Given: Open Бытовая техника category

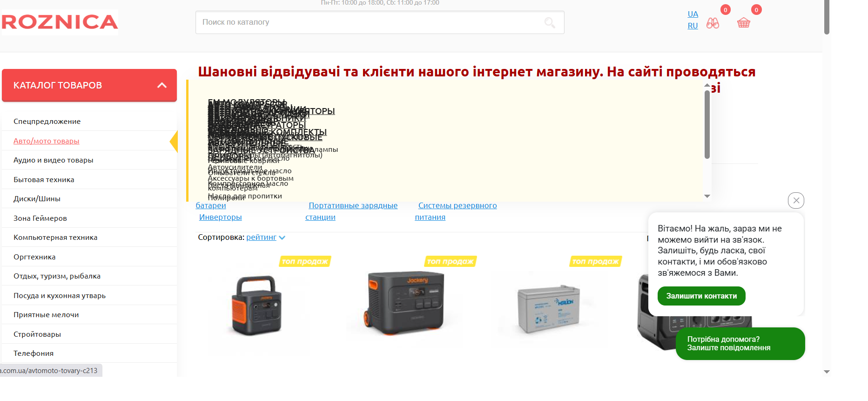Looking at the screenshot, I should click(x=44, y=179).
